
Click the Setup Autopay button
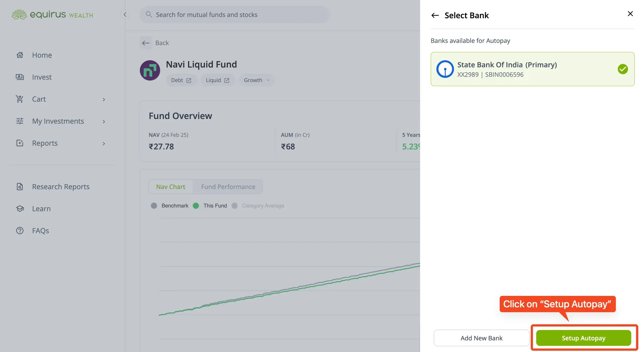tap(584, 338)
